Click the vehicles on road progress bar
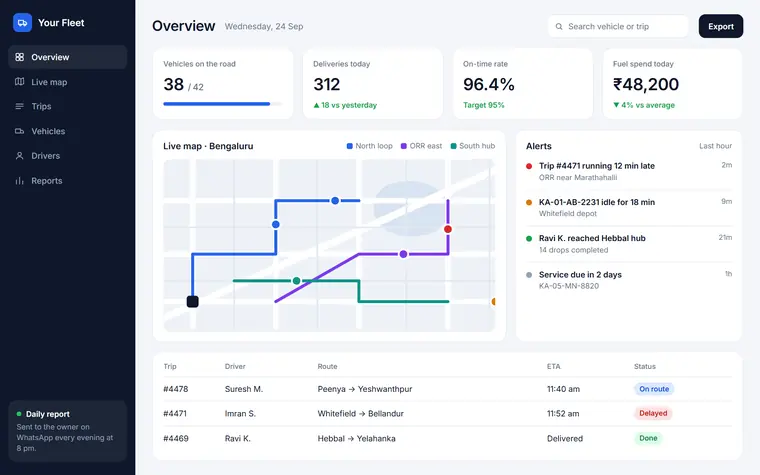 [x=222, y=104]
